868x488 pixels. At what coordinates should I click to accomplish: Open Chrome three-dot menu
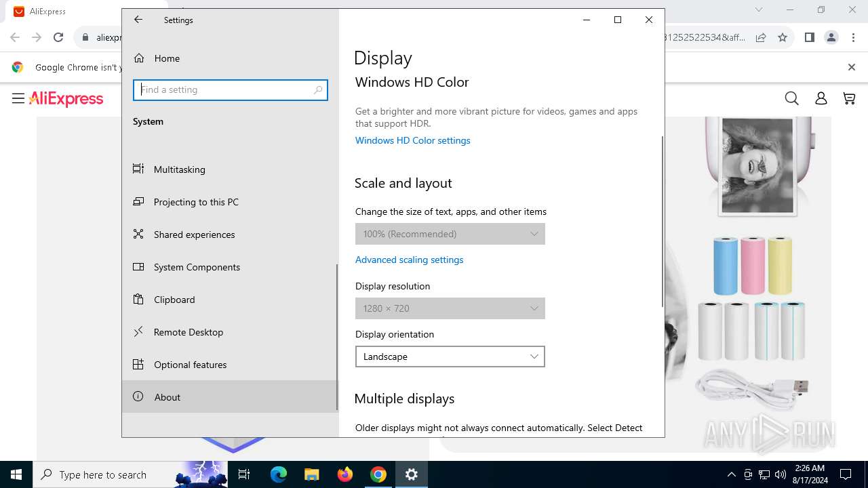[853, 37]
